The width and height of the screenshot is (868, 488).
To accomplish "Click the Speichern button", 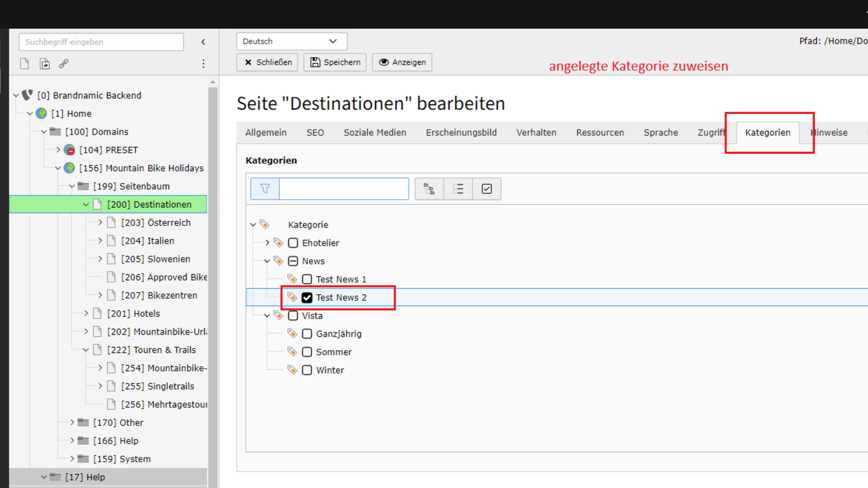I will click(335, 62).
